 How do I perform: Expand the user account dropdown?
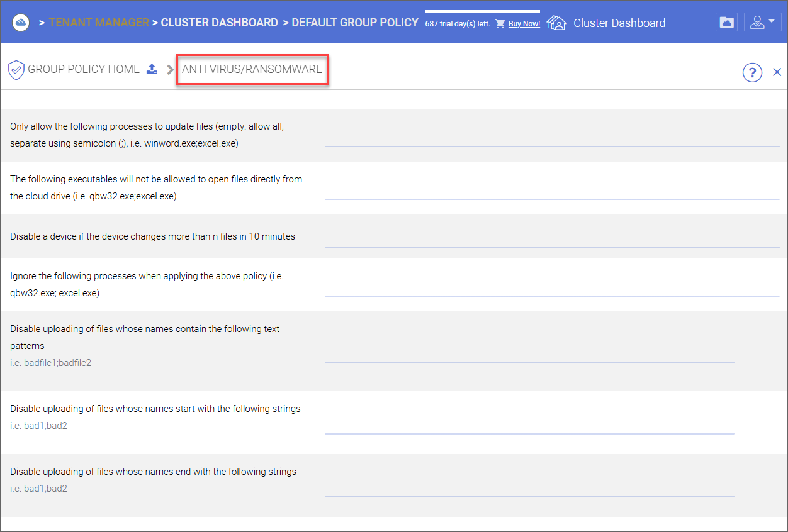[763, 22]
